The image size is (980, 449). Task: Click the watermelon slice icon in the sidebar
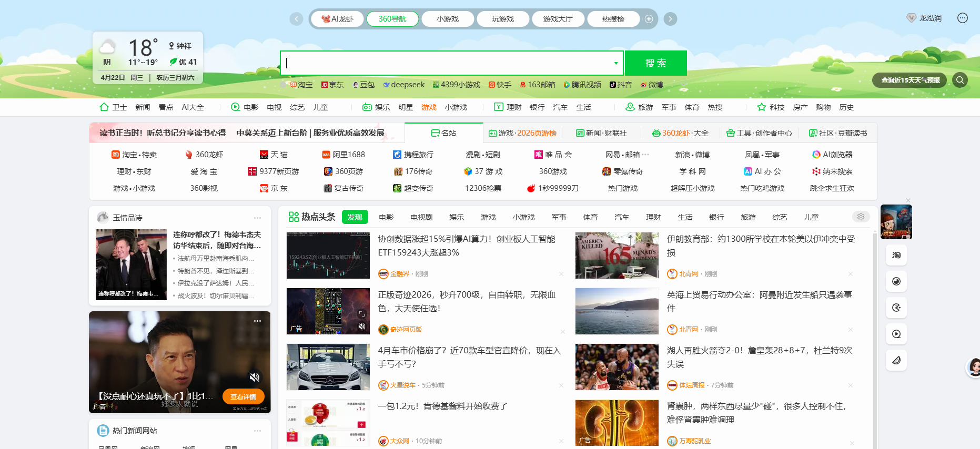[x=896, y=360]
